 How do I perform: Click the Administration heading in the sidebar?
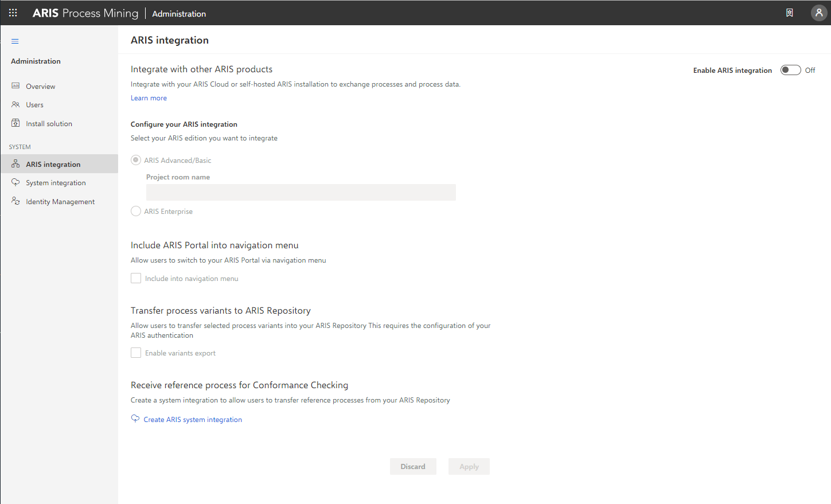click(x=36, y=61)
